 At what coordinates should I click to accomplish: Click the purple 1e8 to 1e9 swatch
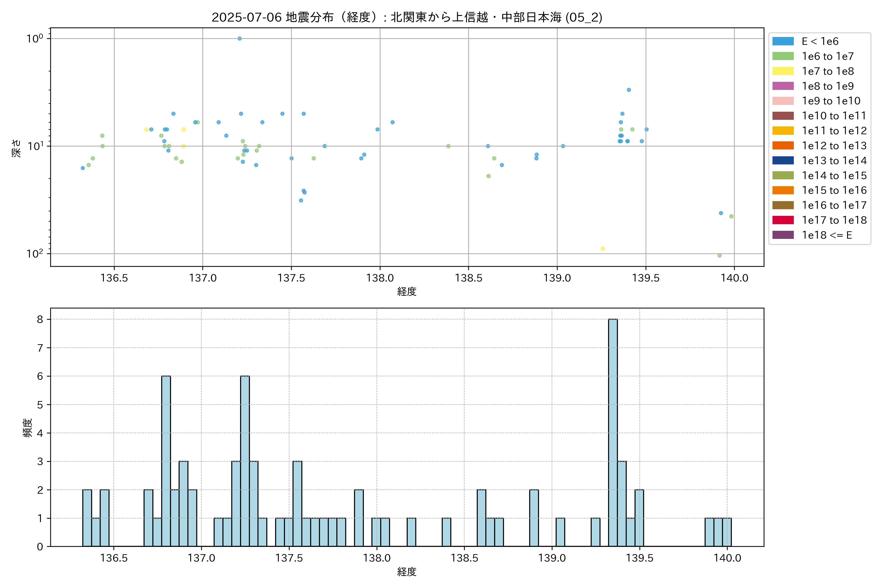pos(783,86)
